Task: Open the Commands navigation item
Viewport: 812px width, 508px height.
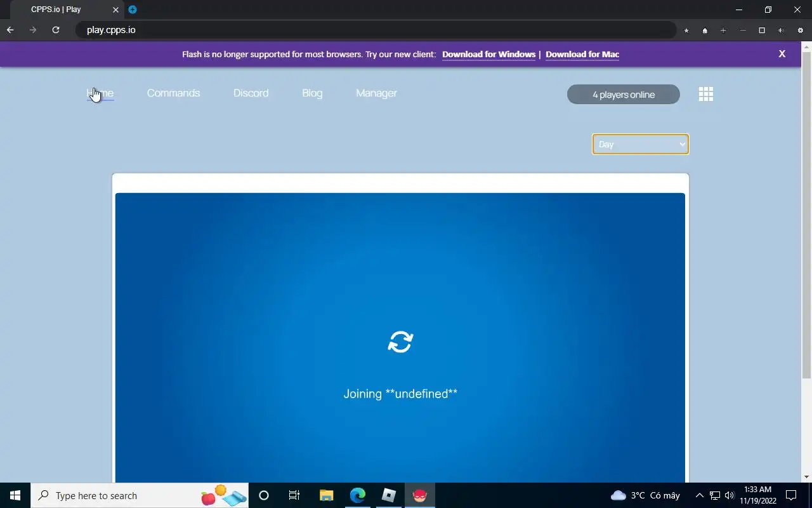Action: [x=173, y=93]
